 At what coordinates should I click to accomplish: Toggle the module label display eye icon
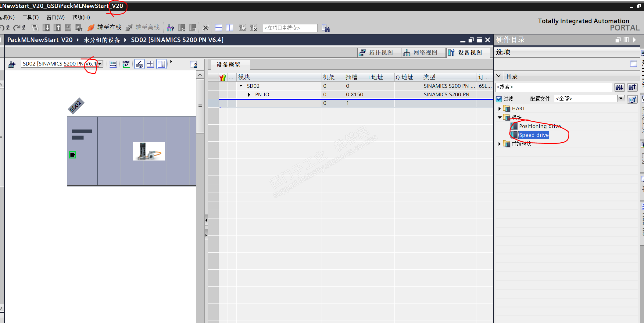point(139,64)
